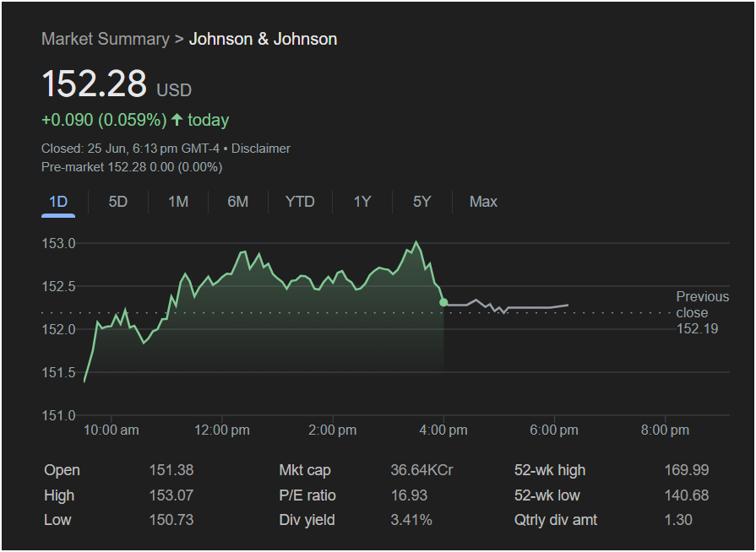
Task: Click the 52-wk low value 140.68
Action: (x=687, y=495)
